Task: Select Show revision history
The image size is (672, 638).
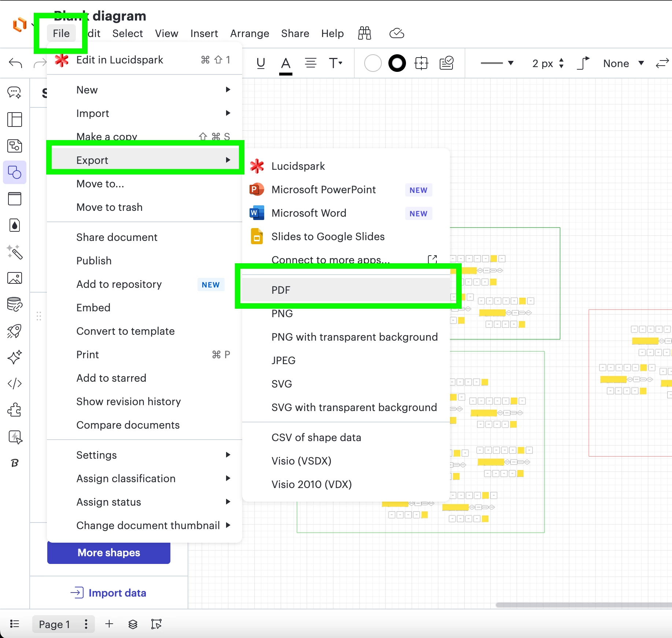Action: tap(144, 401)
